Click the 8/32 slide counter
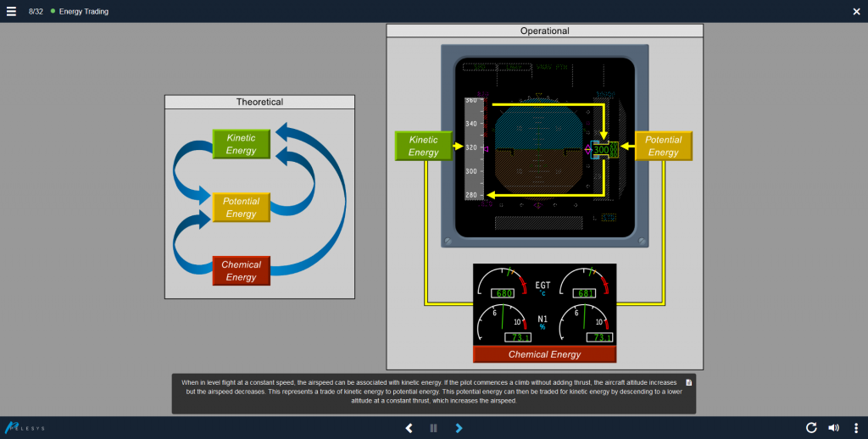 [36, 11]
